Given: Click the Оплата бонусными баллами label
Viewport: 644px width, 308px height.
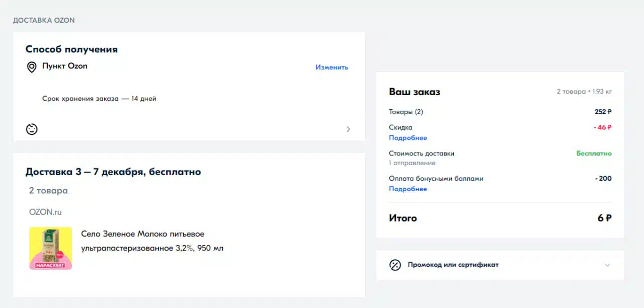Looking at the screenshot, I should click(x=436, y=179).
